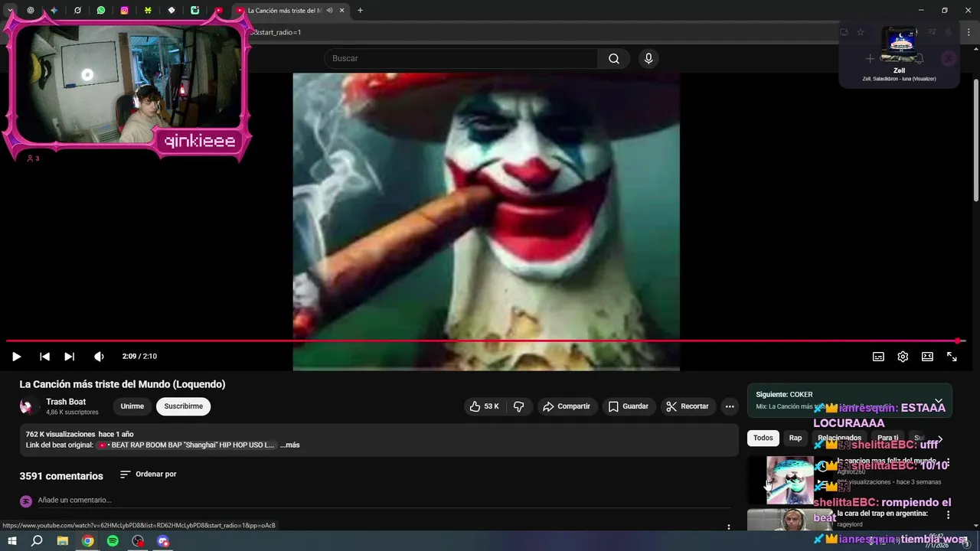
Task: Expand description with ...más
Action: [x=290, y=445]
